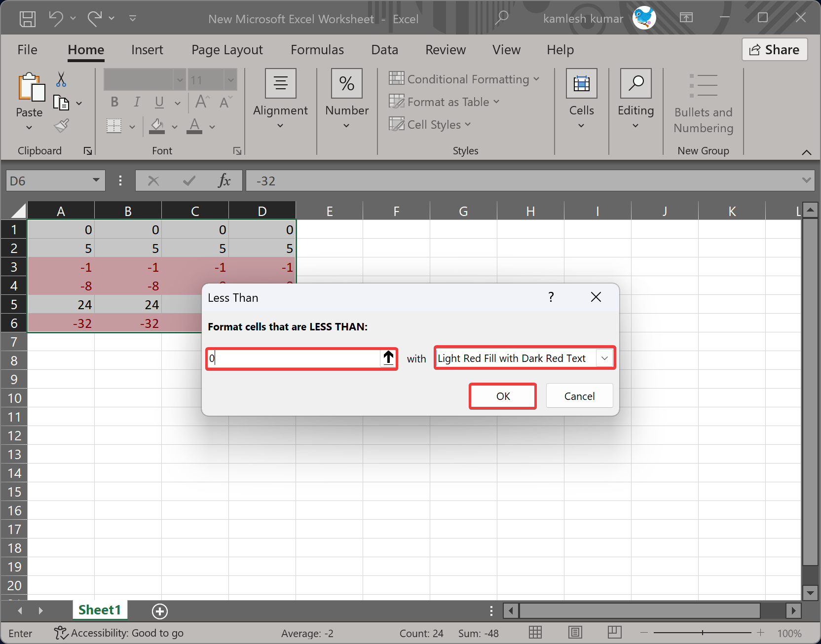Open the File tab

tap(27, 50)
